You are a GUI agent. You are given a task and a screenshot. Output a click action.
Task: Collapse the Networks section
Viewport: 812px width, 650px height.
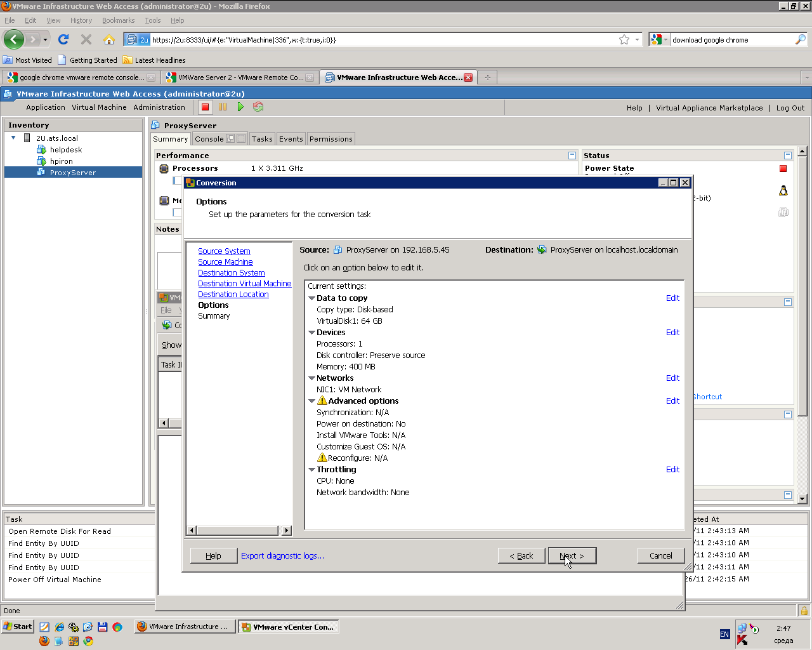pos(311,378)
